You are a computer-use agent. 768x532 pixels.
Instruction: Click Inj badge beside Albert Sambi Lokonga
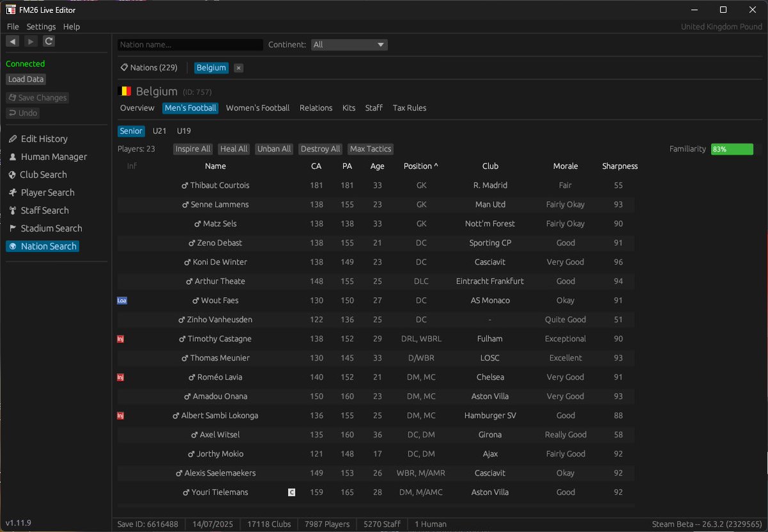point(120,415)
